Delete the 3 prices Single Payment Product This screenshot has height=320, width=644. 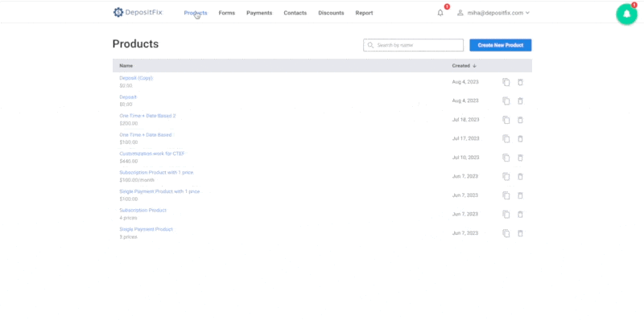click(x=520, y=233)
